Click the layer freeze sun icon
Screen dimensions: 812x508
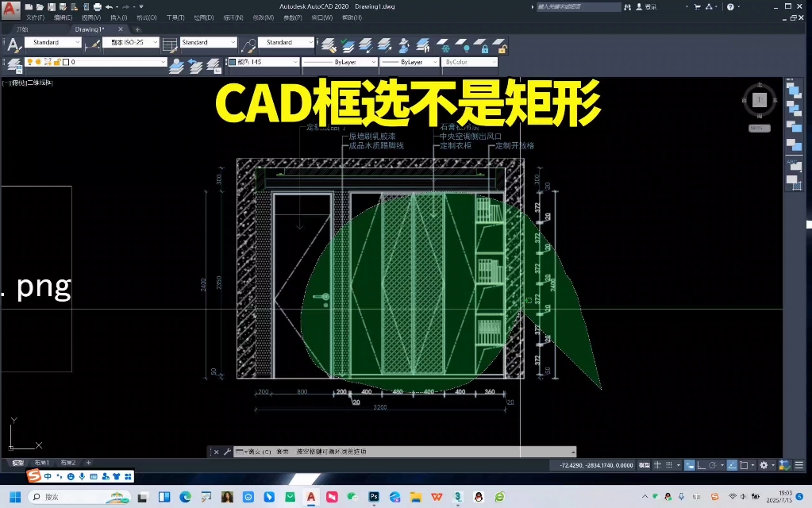38,62
